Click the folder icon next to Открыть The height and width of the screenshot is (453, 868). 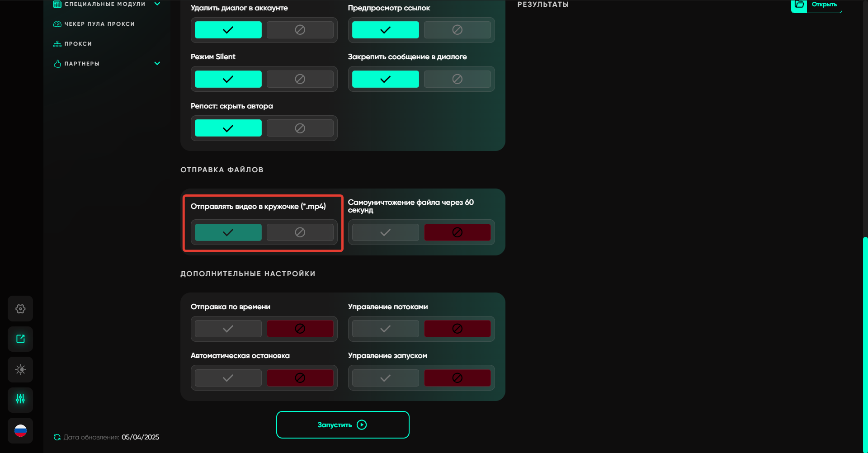(x=799, y=5)
